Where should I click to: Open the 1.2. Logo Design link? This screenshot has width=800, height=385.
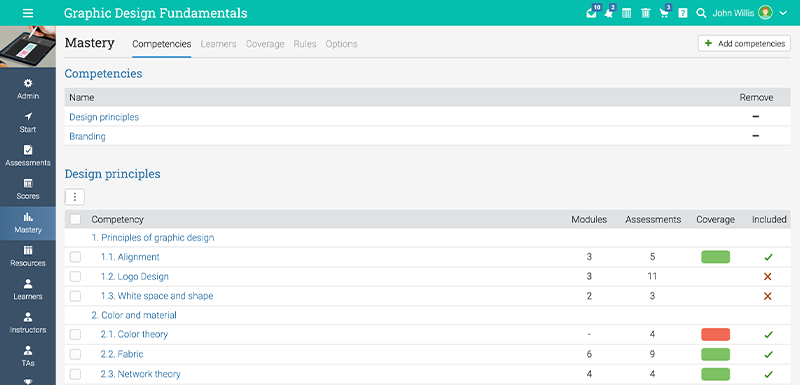pyautogui.click(x=135, y=276)
